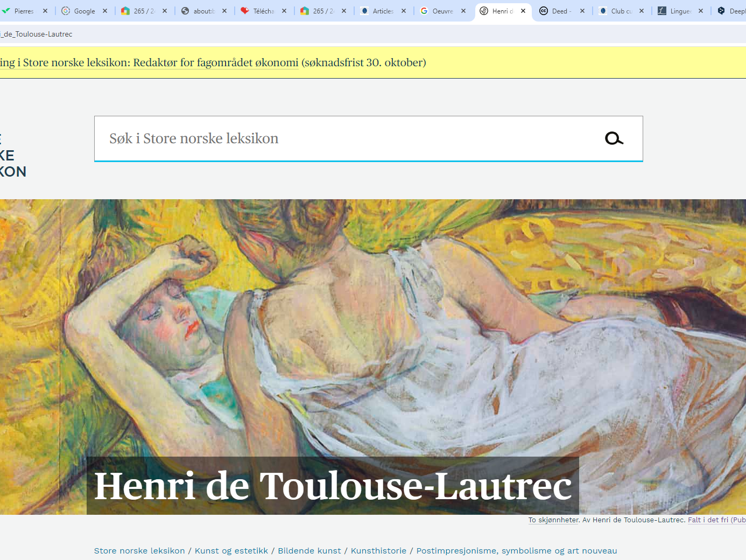Open Postimpresjonisme, symbolisme og art nouveau link

516,550
